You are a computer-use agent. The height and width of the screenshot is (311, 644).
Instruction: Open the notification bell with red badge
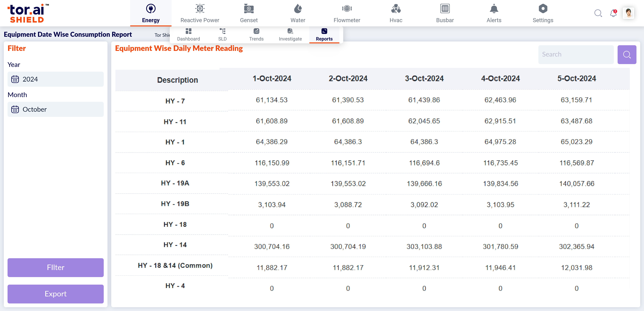coord(613,13)
